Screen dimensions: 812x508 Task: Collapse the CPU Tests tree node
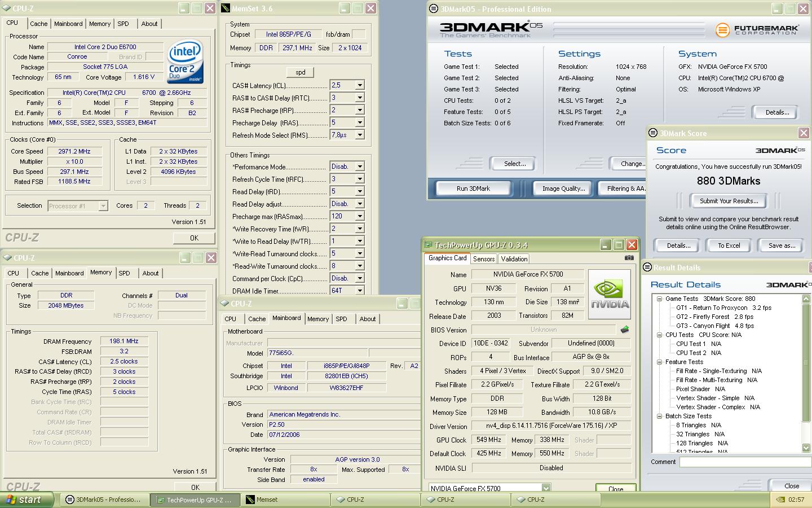659,335
